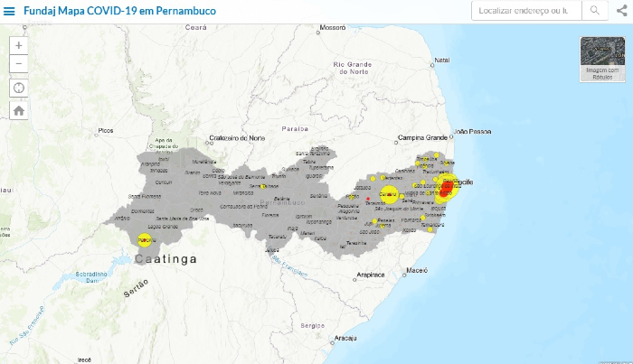Click the Paraíba state label

click(295, 129)
